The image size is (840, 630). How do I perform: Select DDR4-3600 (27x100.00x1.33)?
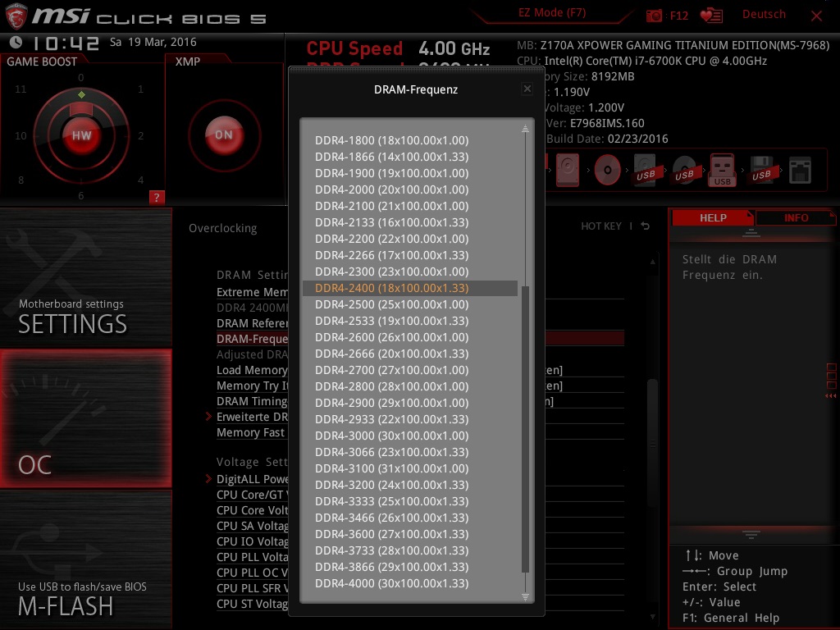point(410,534)
